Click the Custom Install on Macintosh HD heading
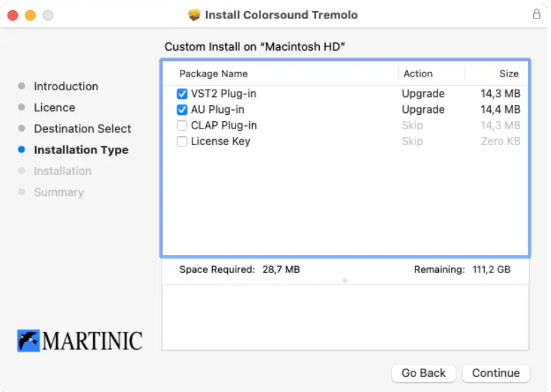 (x=255, y=47)
